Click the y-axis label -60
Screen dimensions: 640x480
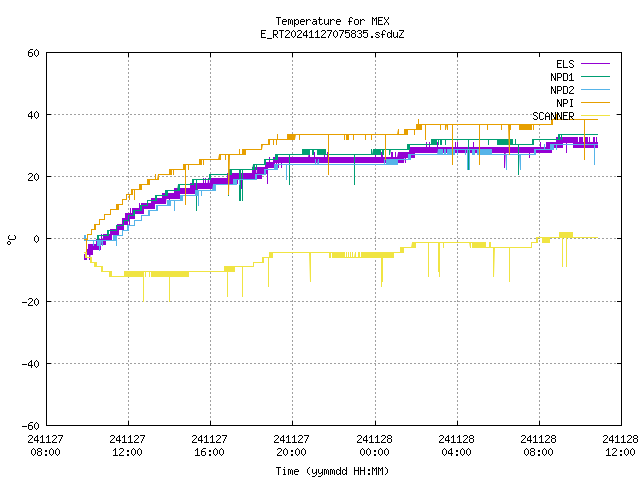tap(31, 426)
